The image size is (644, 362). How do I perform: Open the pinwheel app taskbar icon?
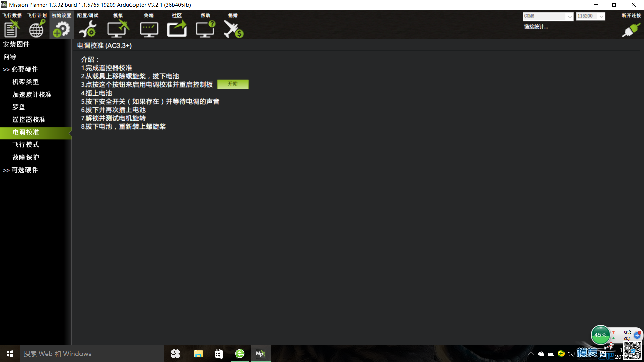pos(175,354)
